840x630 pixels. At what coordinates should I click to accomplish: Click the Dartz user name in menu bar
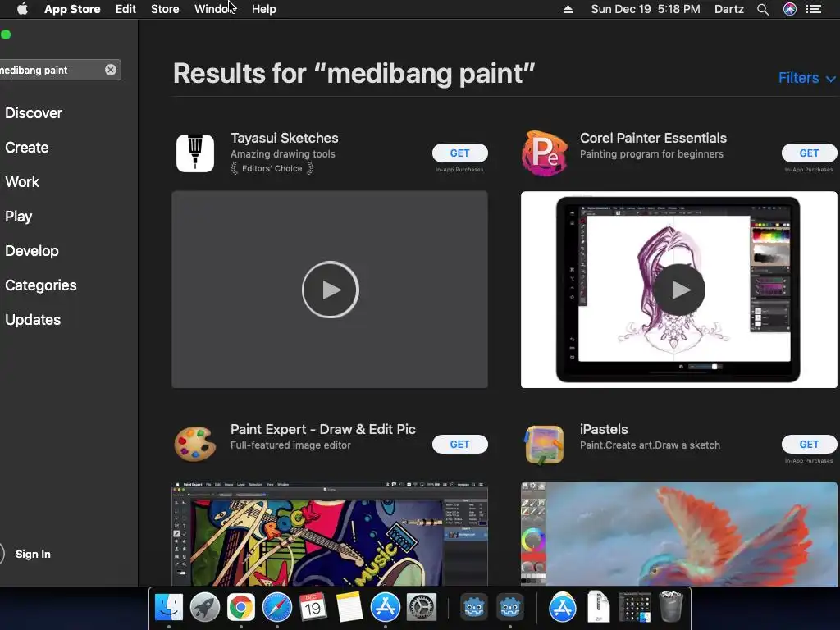729,9
